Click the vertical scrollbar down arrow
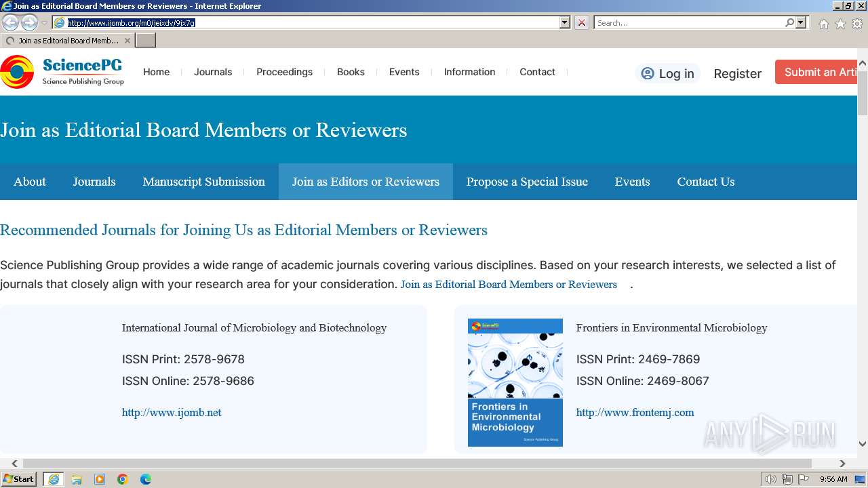The image size is (868, 488). point(863,444)
